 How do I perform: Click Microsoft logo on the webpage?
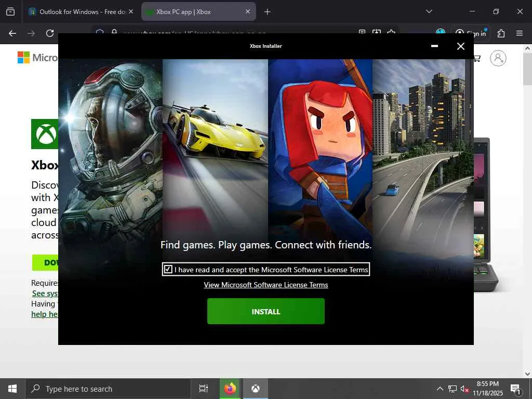click(37, 57)
